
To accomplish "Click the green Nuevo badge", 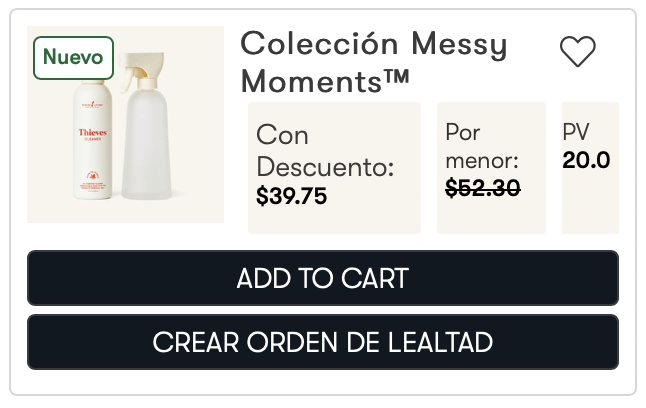I will (x=74, y=57).
